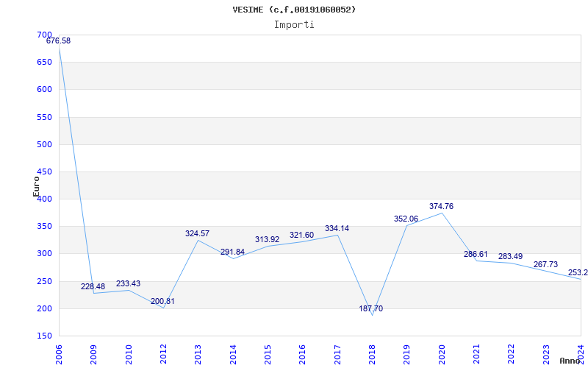This screenshot has height=368, width=588.
Task: Click the 700 y-axis tick label
Action: point(44,35)
